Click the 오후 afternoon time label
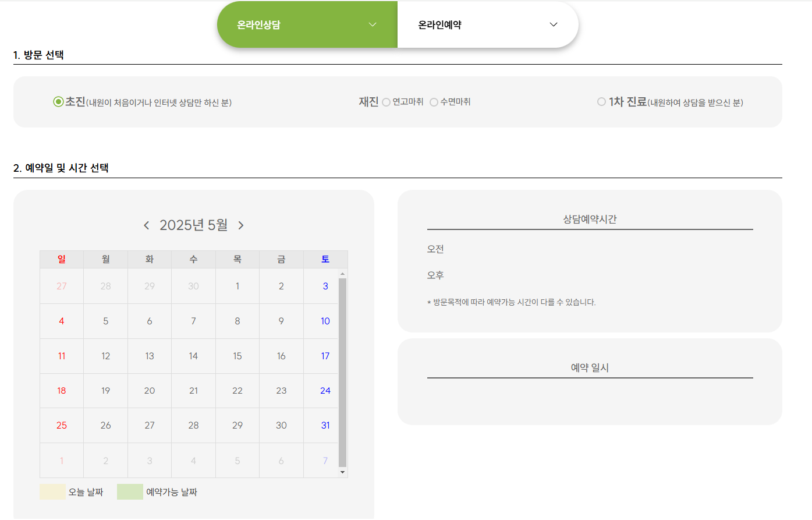This screenshot has height=520, width=812. (x=435, y=275)
